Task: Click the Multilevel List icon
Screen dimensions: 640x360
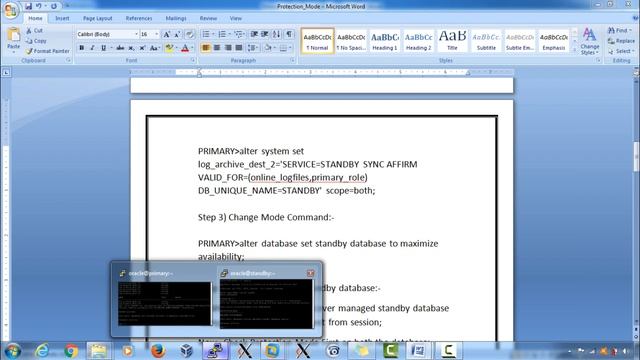Action: point(239,34)
